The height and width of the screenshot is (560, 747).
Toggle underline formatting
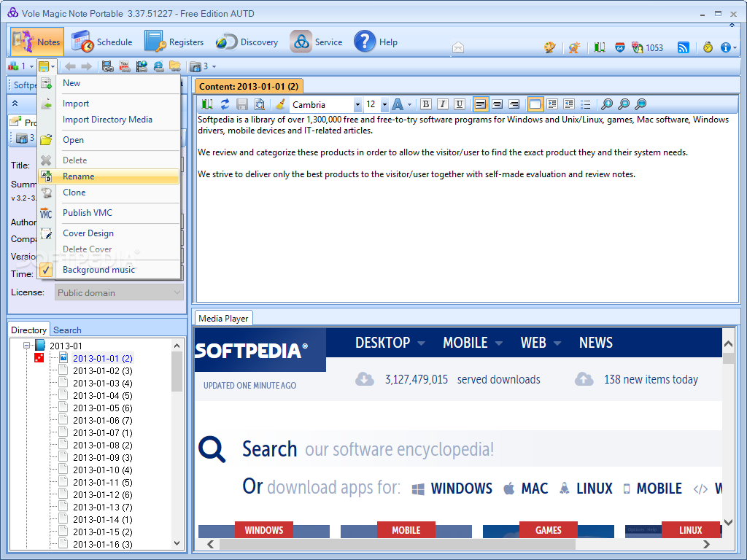tap(460, 104)
